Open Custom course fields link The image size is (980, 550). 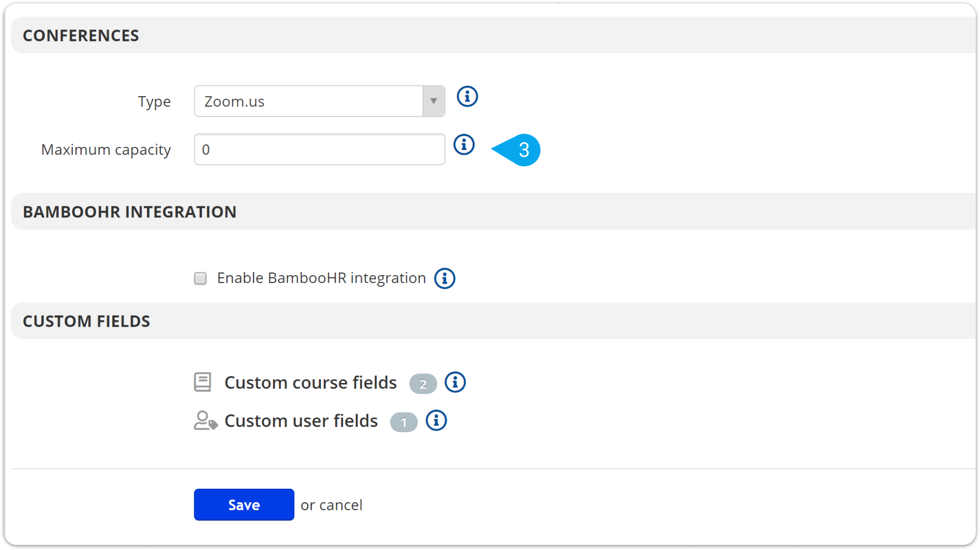click(310, 383)
